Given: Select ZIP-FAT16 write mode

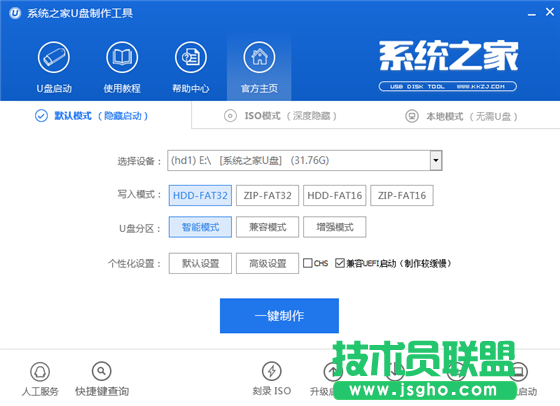Looking at the screenshot, I should pyautogui.click(x=402, y=195).
